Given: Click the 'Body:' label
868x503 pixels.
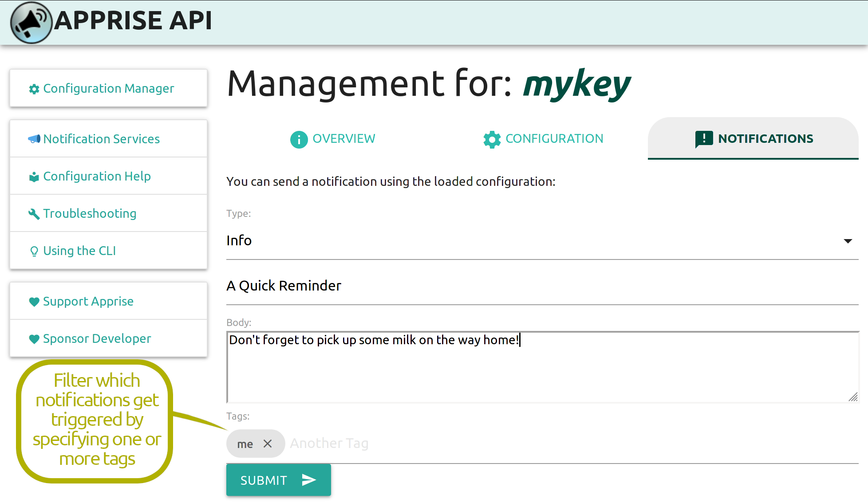Looking at the screenshot, I should 239,322.
